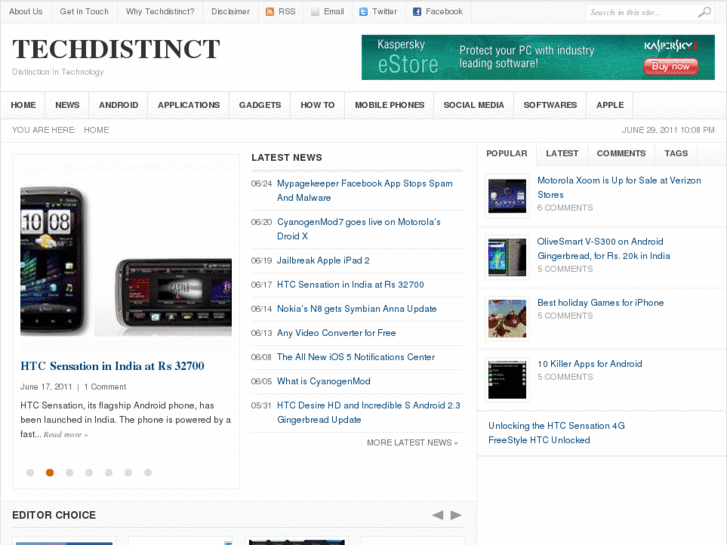
Task: Switch to the Popular tab
Action: pyautogui.click(x=507, y=154)
